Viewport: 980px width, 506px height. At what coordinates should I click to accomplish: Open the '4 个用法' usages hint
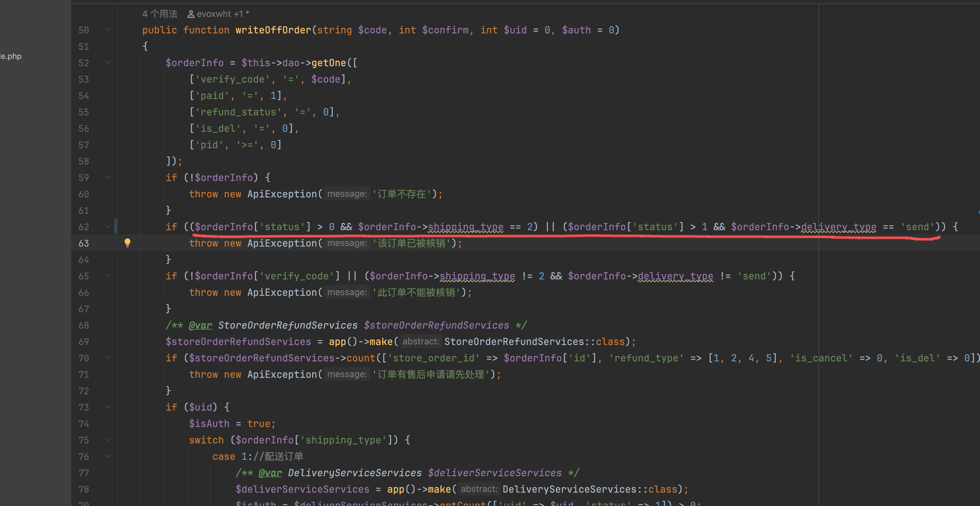click(x=159, y=14)
